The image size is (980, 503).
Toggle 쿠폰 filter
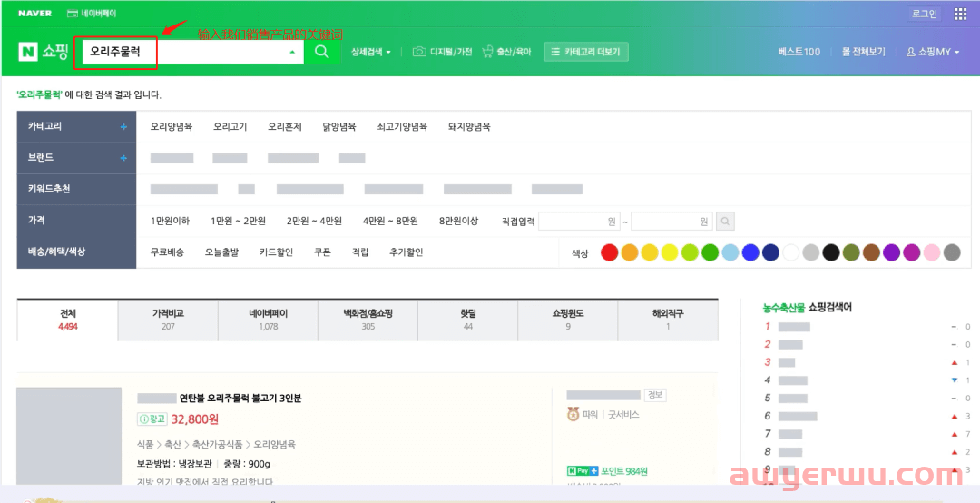(x=322, y=252)
